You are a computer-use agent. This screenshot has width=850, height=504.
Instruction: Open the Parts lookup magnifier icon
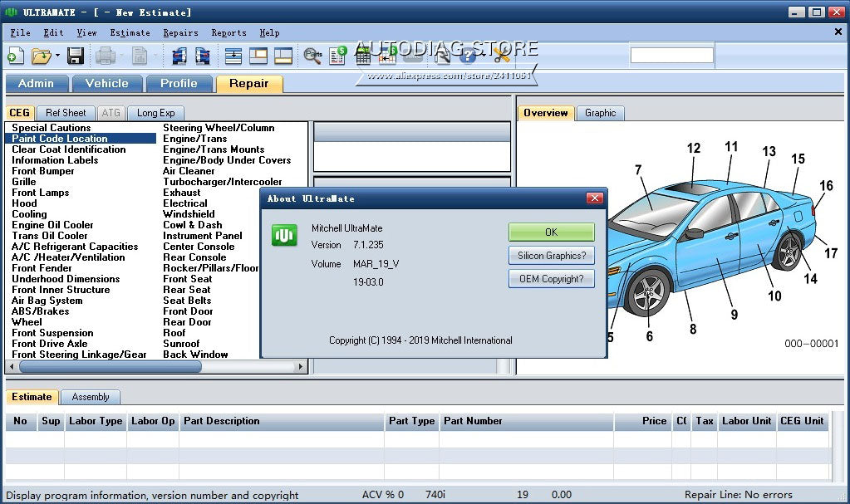click(x=312, y=56)
